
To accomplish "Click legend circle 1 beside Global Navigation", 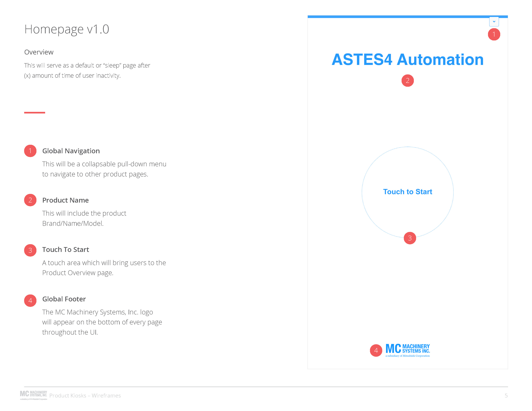I will click(30, 151).
